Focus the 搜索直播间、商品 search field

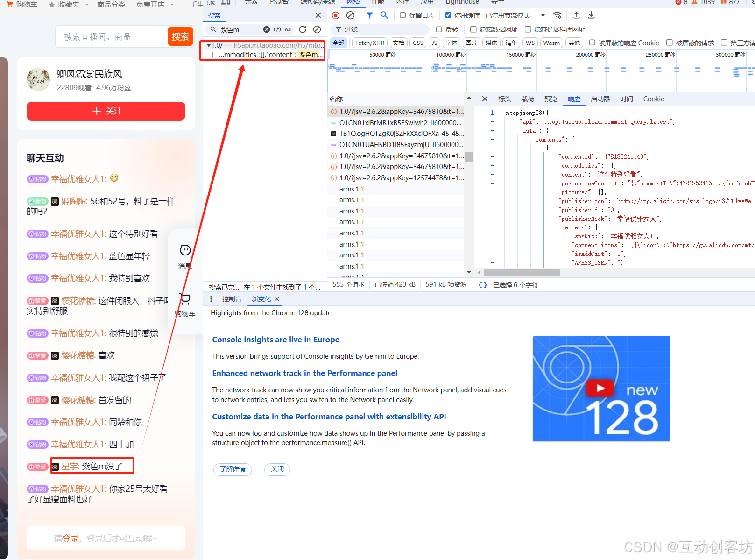coord(112,36)
